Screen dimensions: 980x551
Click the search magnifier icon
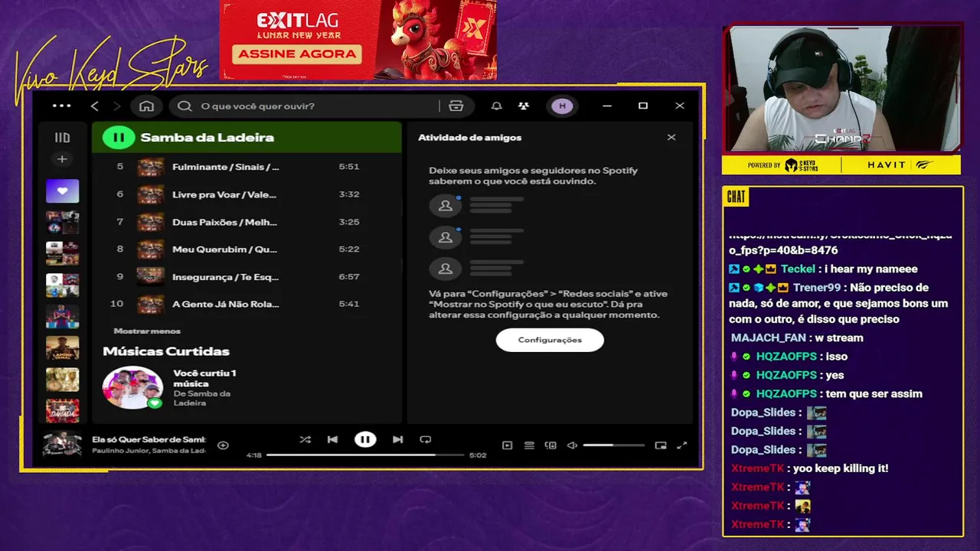tap(185, 106)
